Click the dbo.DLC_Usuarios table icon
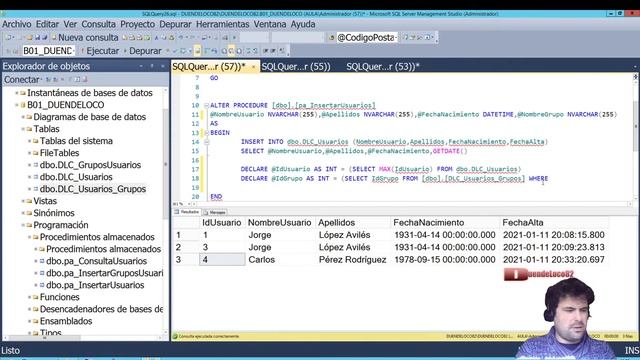 click(36, 177)
